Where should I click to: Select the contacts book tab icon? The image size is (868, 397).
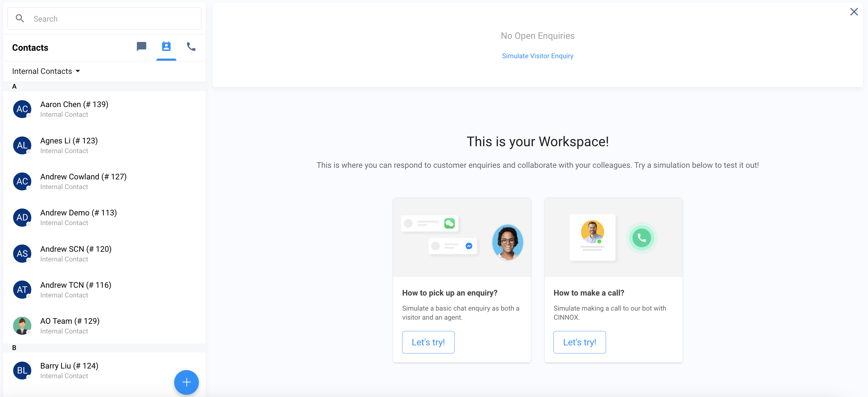[166, 47]
